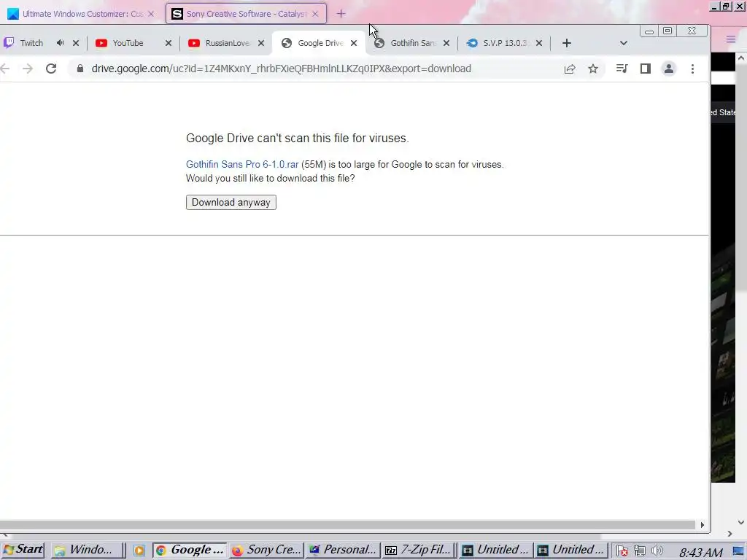This screenshot has height=560, width=747.
Task: Close Sony Creative Software tab in back window
Action: coord(315,14)
